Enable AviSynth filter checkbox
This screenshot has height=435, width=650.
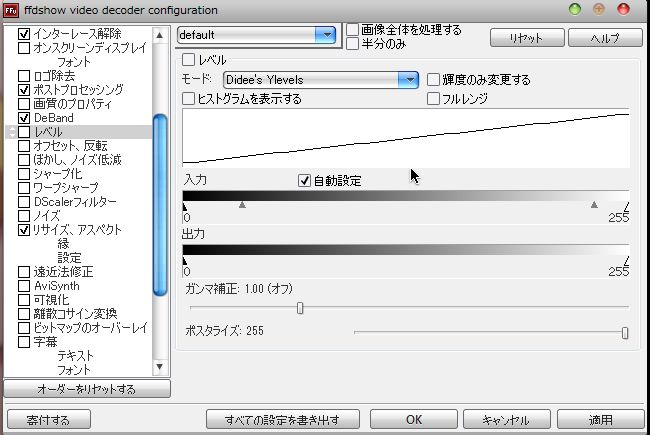click(x=24, y=286)
